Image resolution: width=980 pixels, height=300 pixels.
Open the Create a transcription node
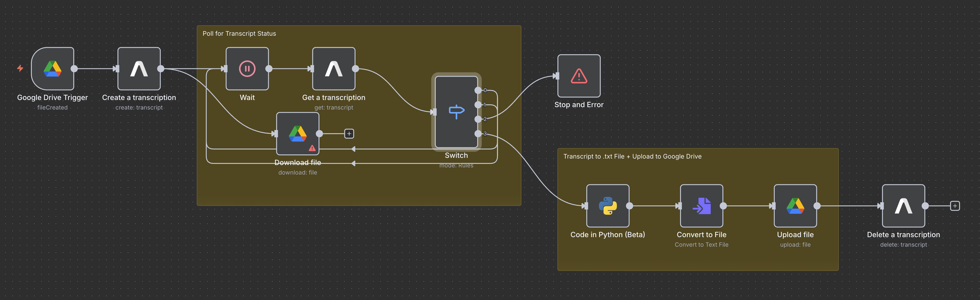(139, 69)
